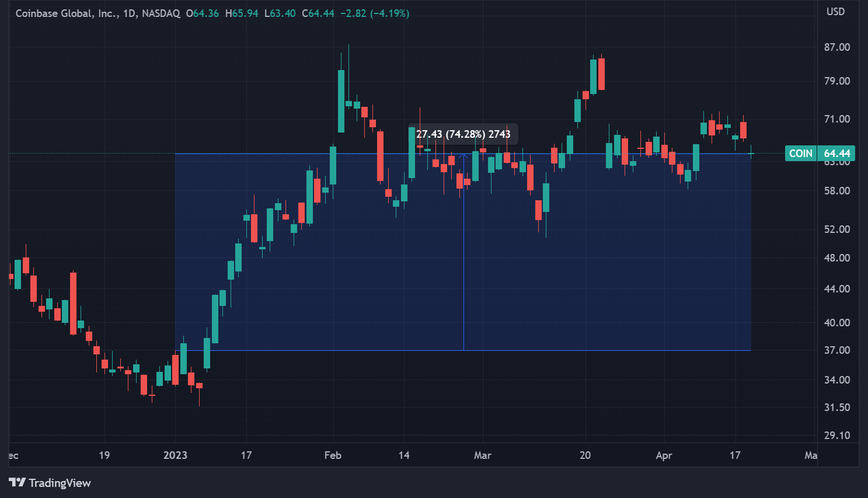The width and height of the screenshot is (868, 498).
Task: Click 2023 on the time axis
Action: tap(176, 455)
